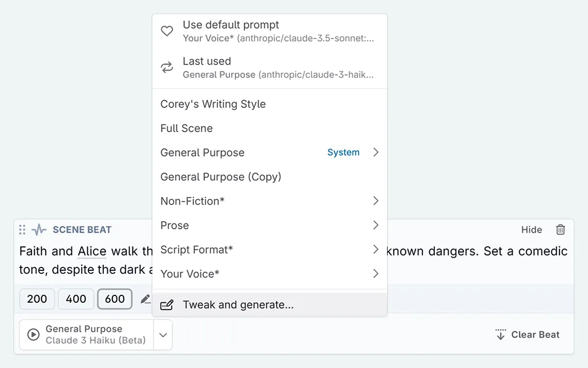Click the System label next to General Purpose
This screenshot has width=588, height=368.
pos(343,152)
